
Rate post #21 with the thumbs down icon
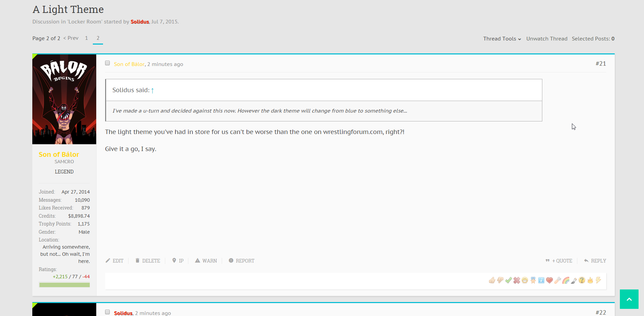(500, 280)
